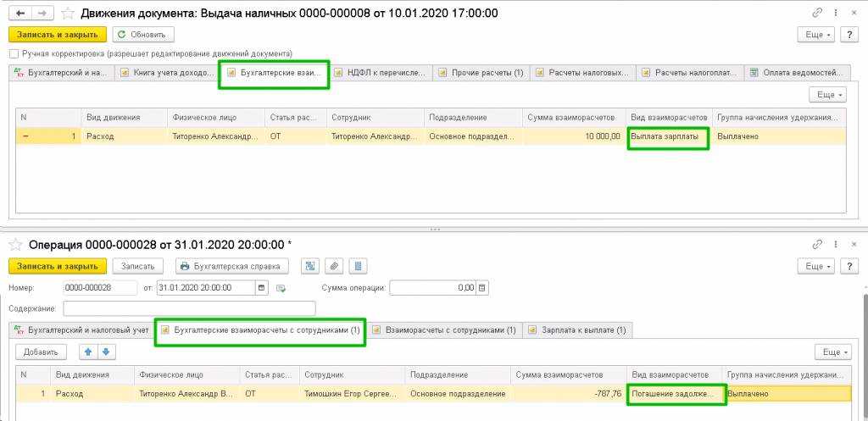Select the Прочие расчеты (1) tab
This screenshot has width=868, height=421.
(481, 73)
